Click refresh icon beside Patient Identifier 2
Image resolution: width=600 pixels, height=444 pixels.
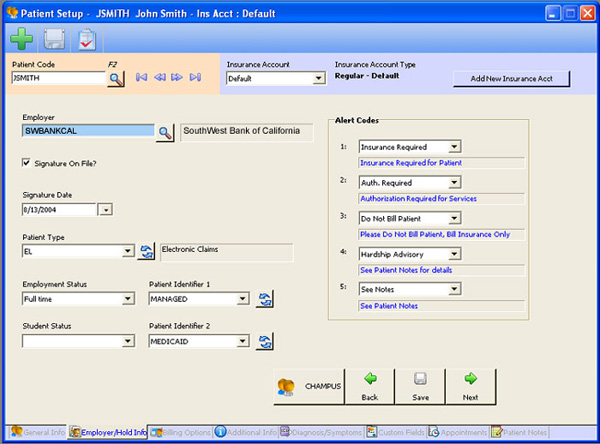click(x=265, y=342)
